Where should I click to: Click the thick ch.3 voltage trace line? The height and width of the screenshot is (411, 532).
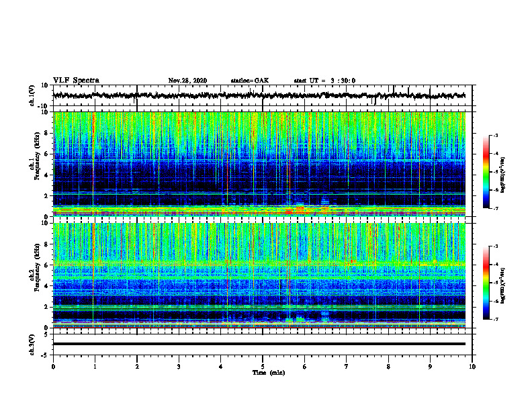tap(259, 344)
